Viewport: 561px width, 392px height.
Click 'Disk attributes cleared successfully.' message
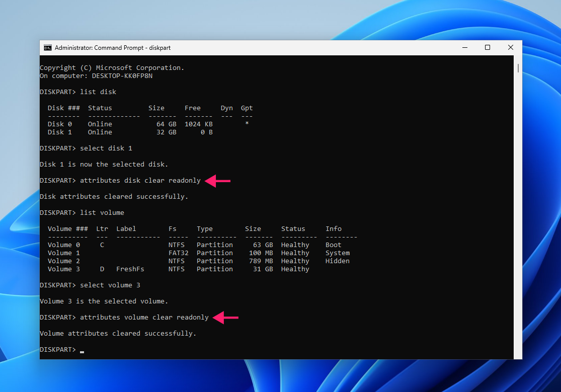point(114,197)
